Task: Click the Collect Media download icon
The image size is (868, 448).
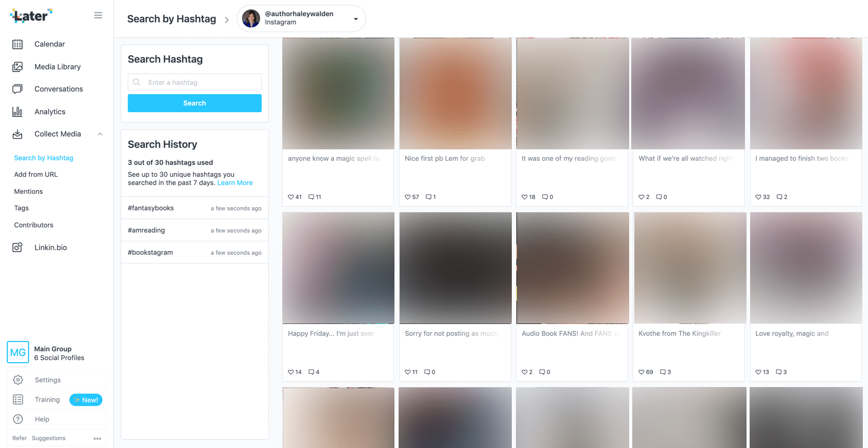Action: click(18, 134)
